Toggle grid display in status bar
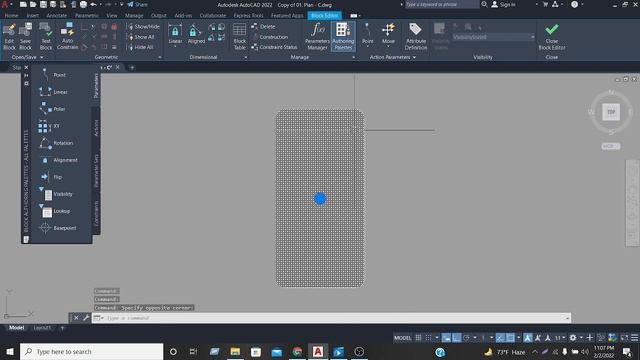The height and width of the screenshot is (360, 640). (418, 338)
